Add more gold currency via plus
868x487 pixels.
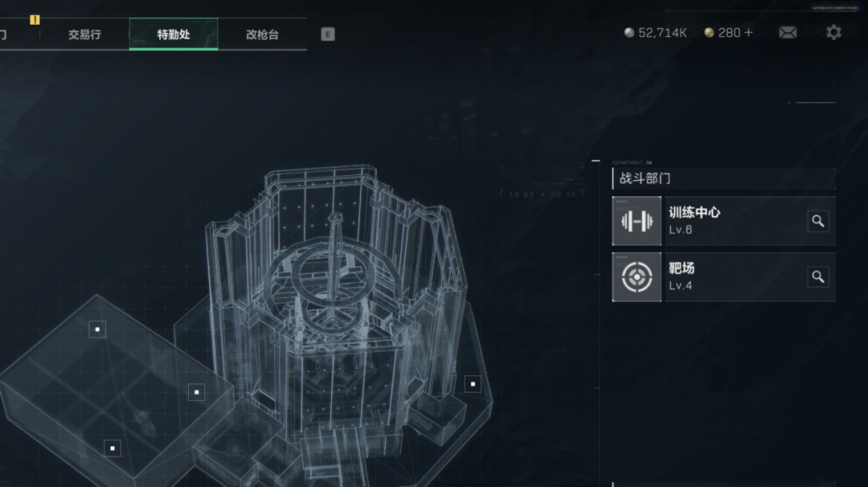coord(748,33)
